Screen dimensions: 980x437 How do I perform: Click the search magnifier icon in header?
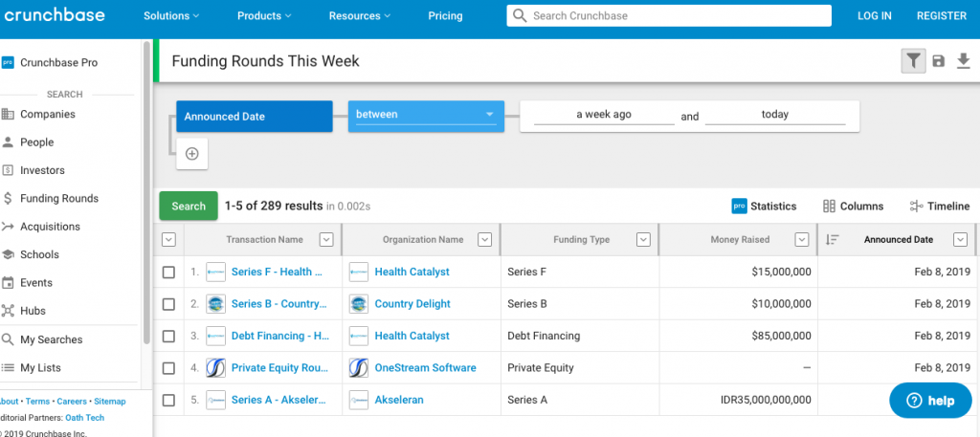point(520,15)
